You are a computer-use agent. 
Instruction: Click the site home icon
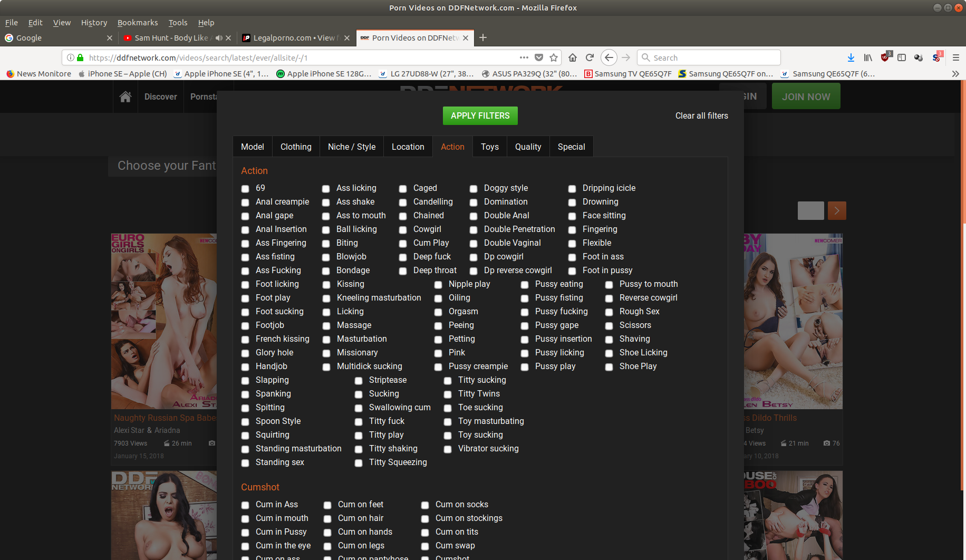click(x=125, y=96)
